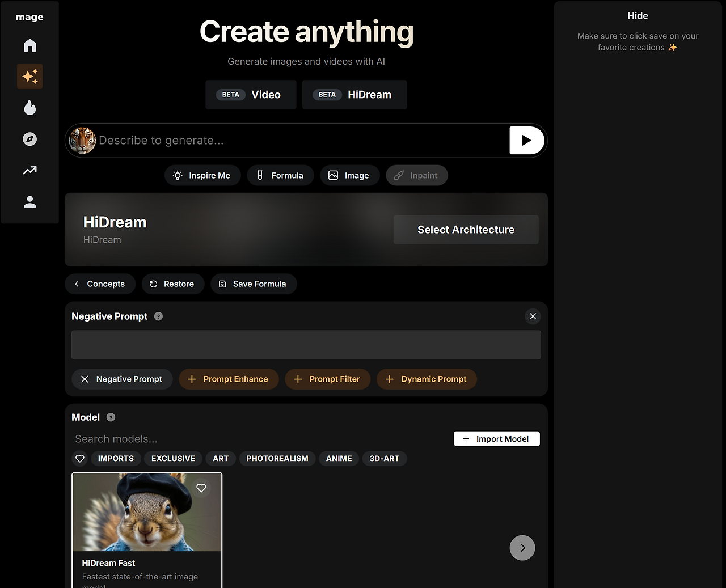Select the ANIME filter tag
The image size is (726, 588).
click(339, 459)
